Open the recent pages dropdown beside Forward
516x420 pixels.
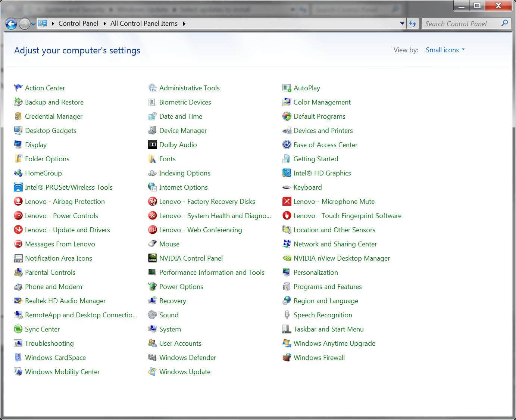(x=33, y=24)
